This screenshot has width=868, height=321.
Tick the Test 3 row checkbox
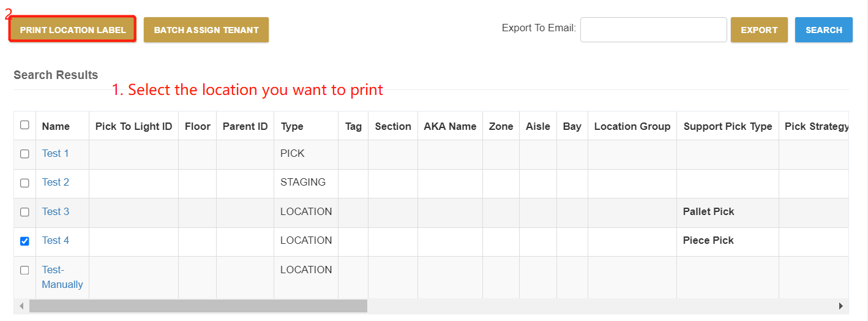(x=24, y=212)
